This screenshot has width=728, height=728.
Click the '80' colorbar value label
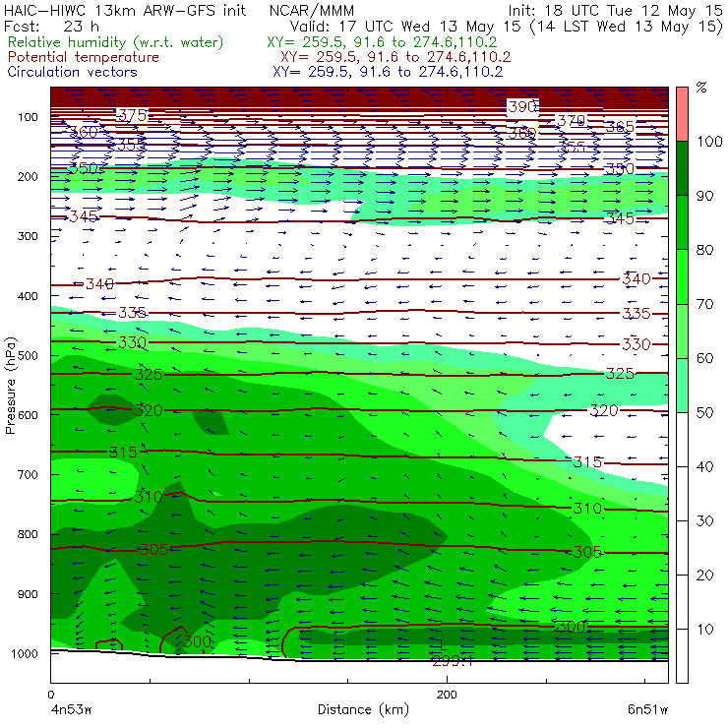[704, 250]
